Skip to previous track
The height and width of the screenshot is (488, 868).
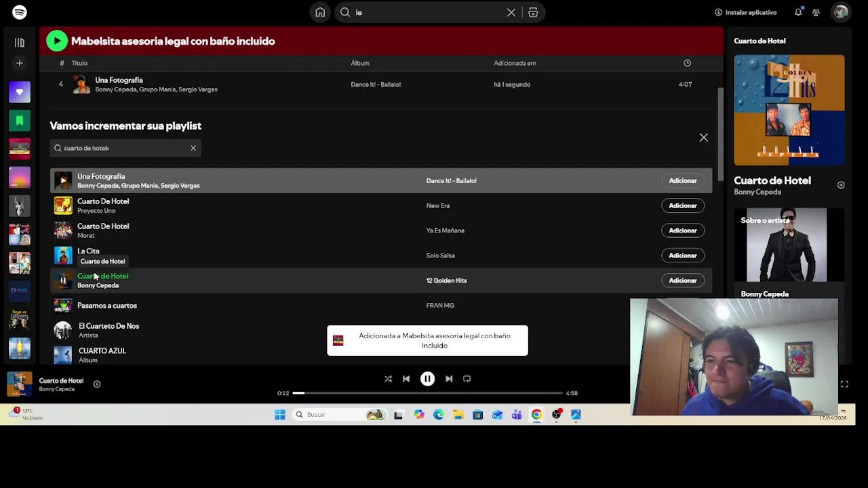coord(406,379)
